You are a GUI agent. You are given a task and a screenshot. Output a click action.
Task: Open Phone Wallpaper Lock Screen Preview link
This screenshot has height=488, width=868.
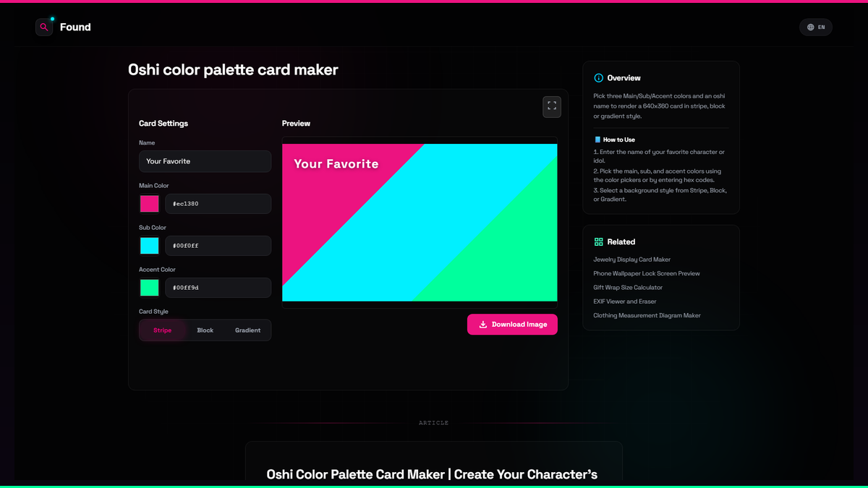coord(647,273)
